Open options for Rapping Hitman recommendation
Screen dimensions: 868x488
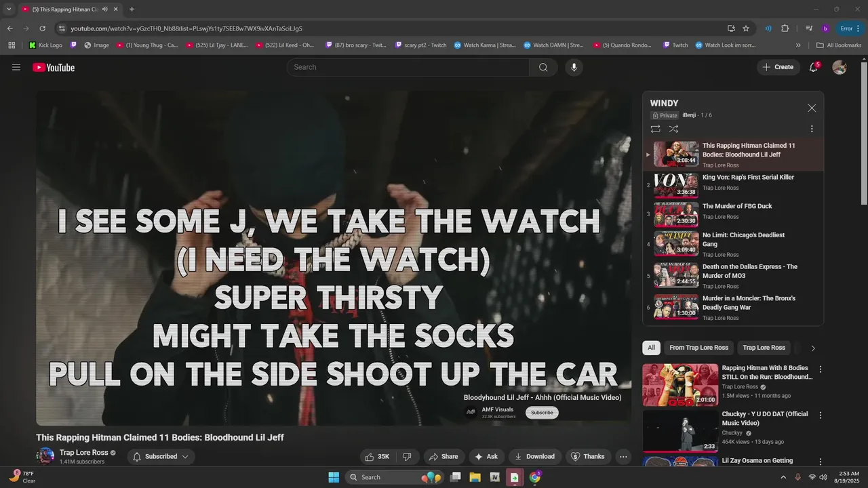point(821,369)
